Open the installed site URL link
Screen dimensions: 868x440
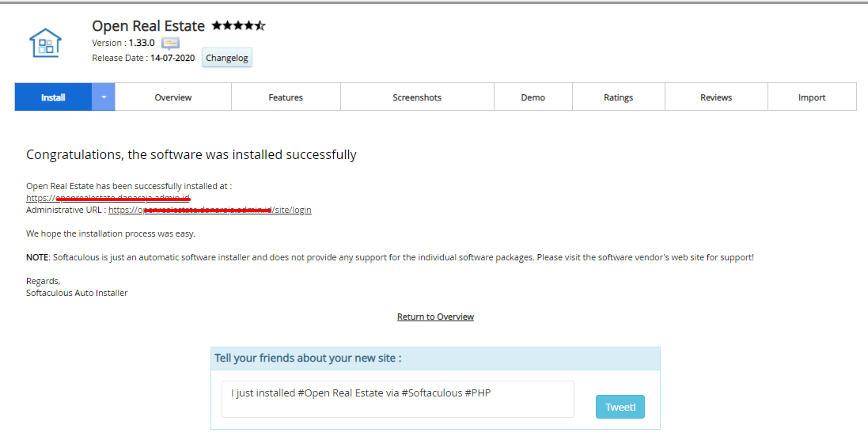(x=108, y=198)
